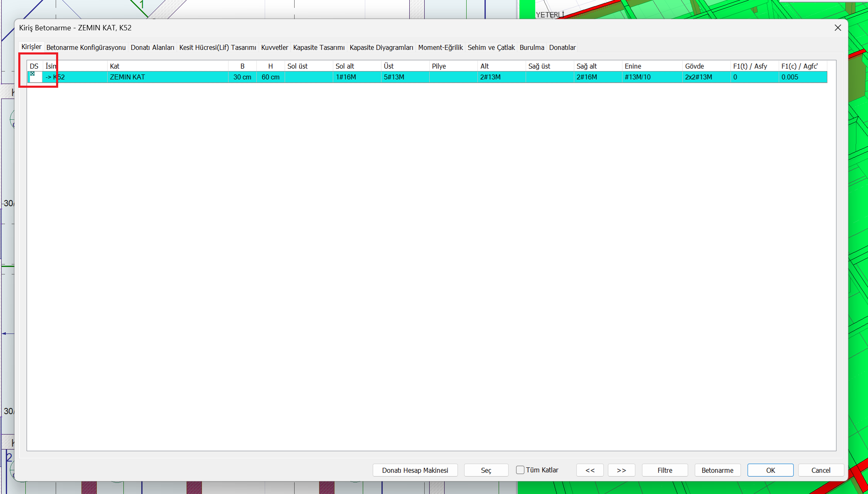Open the Donatı Alanları tab
The height and width of the screenshot is (494, 868).
click(x=152, y=47)
